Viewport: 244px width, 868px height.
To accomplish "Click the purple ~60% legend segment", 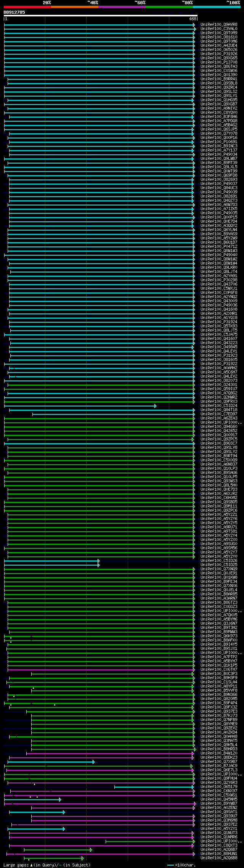I will pyautogui.click(x=122, y=7).
